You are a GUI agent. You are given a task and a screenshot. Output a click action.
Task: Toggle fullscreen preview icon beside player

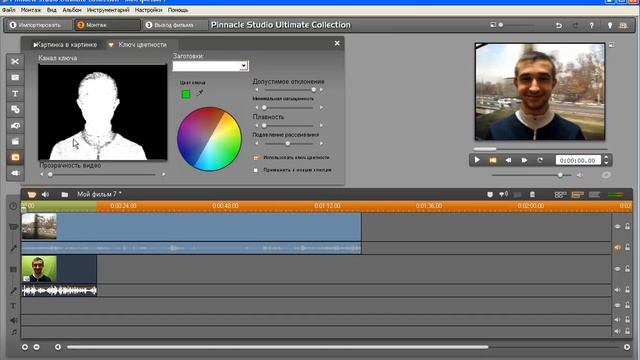[x=611, y=44]
